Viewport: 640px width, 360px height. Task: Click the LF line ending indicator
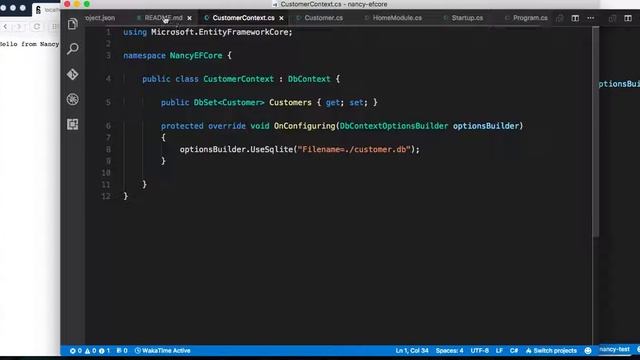tap(499, 351)
